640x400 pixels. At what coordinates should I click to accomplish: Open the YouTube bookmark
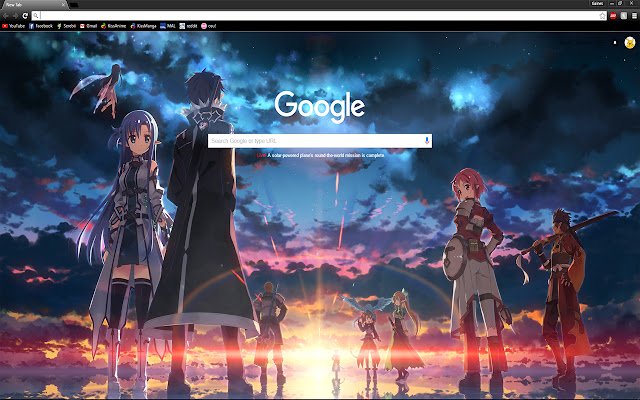pos(13,26)
